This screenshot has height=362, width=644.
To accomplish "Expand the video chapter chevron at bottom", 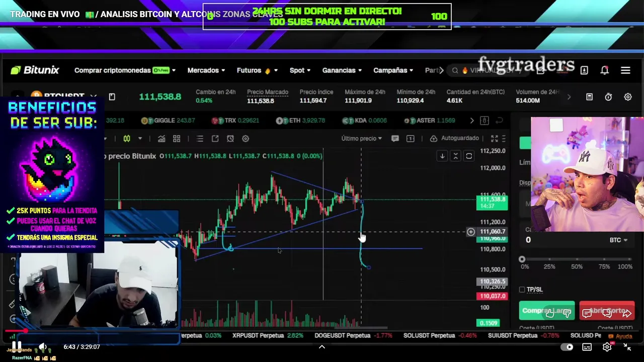I will (x=322, y=347).
